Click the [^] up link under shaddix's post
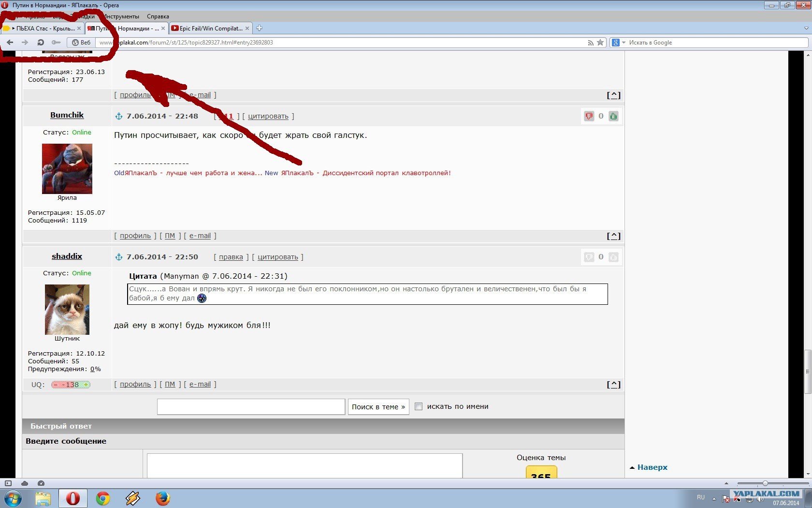The image size is (812, 508). coord(614,385)
